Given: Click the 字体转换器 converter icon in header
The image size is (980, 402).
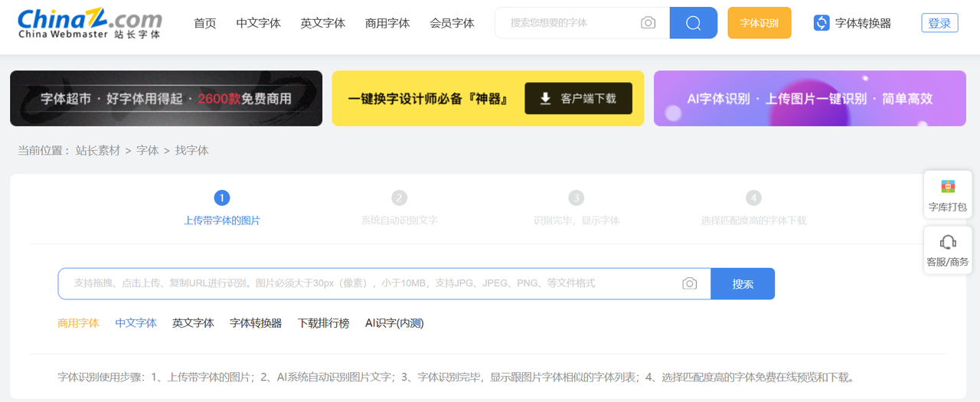Looking at the screenshot, I should 822,23.
